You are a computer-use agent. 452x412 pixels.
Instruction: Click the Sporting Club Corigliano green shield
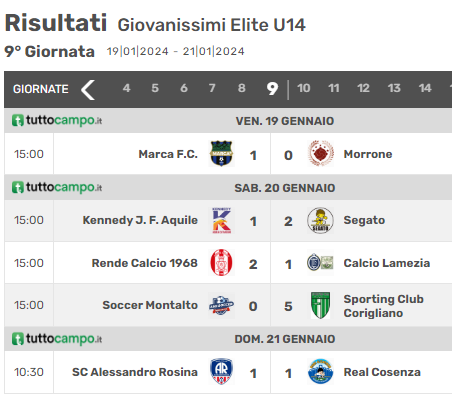tap(320, 305)
